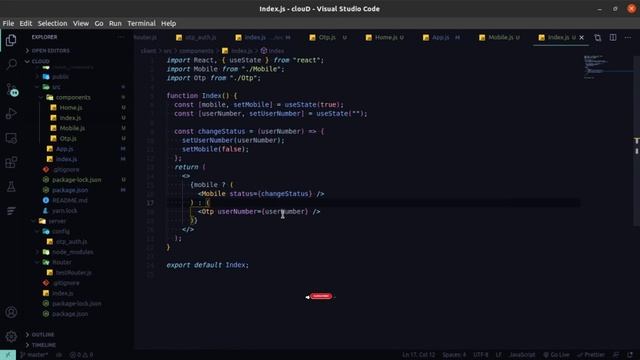Open Mobile.js in the explorer tree

(72, 128)
